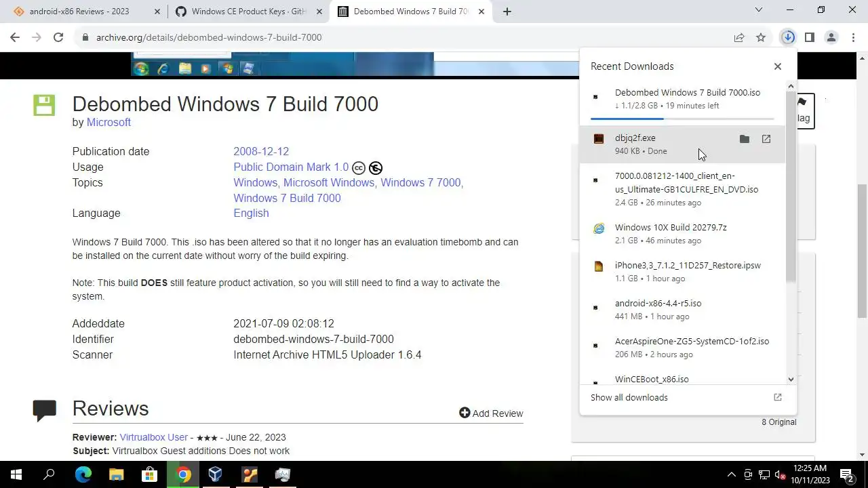Select iPhone3,3_7.1.2 Restore.ipsw download
Viewport: 868px width, 488px height.
682,272
